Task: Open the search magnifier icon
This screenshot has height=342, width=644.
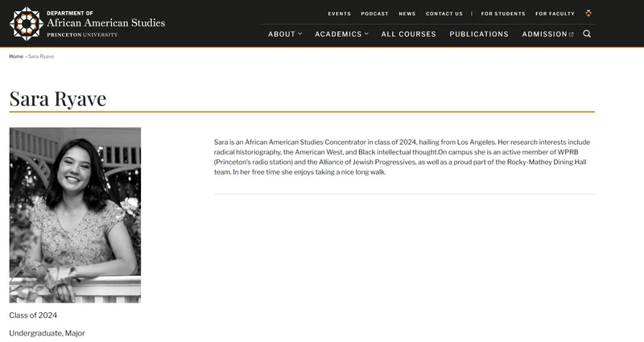Action: pos(587,34)
